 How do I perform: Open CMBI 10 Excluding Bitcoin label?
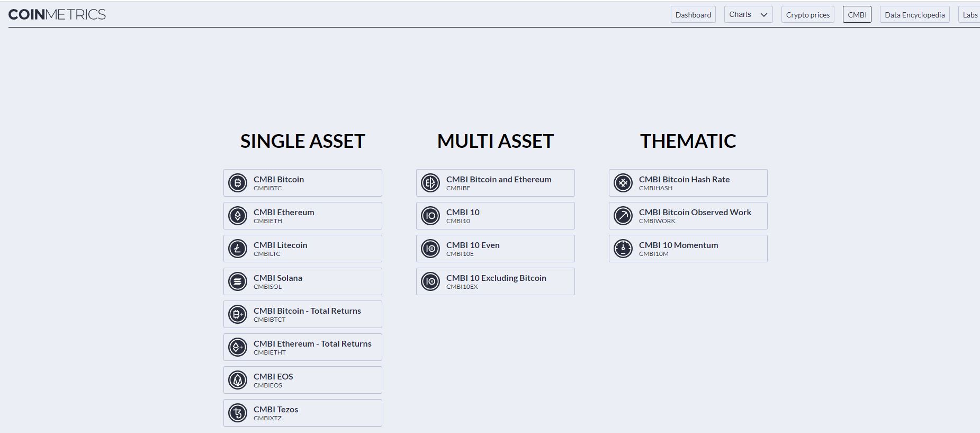tap(496, 278)
